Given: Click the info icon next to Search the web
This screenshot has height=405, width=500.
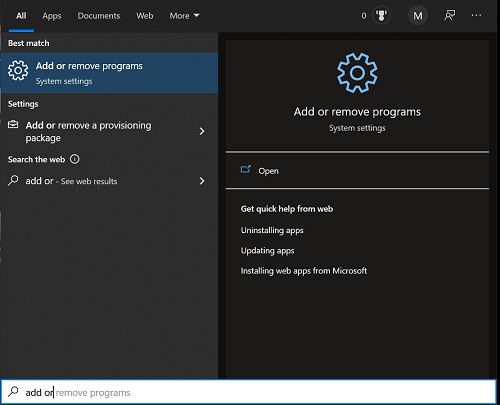Looking at the screenshot, I should (x=75, y=159).
